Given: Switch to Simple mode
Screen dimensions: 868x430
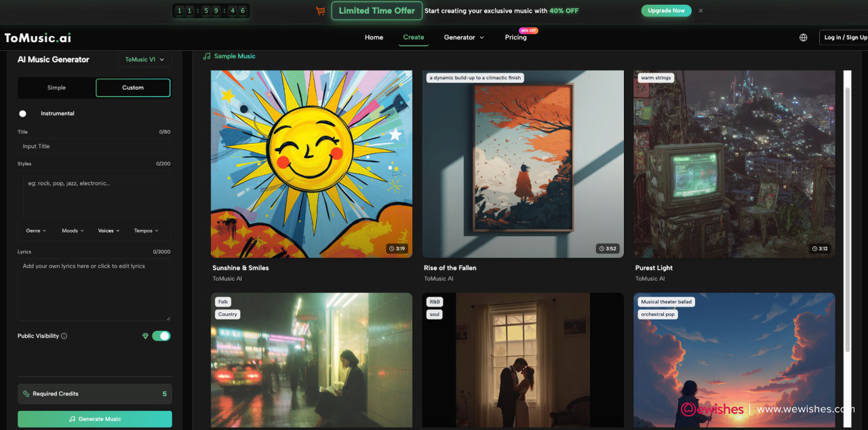Looking at the screenshot, I should point(56,87).
